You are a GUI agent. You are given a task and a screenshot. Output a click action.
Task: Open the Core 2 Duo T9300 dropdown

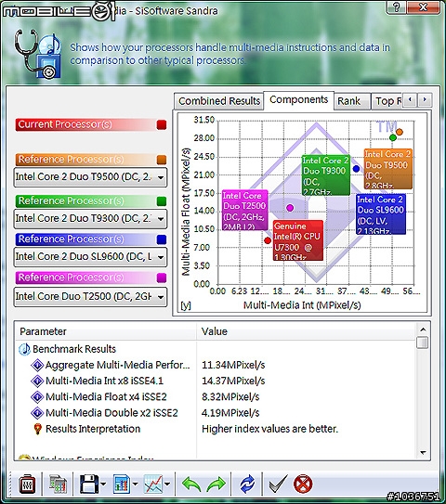tap(90, 218)
